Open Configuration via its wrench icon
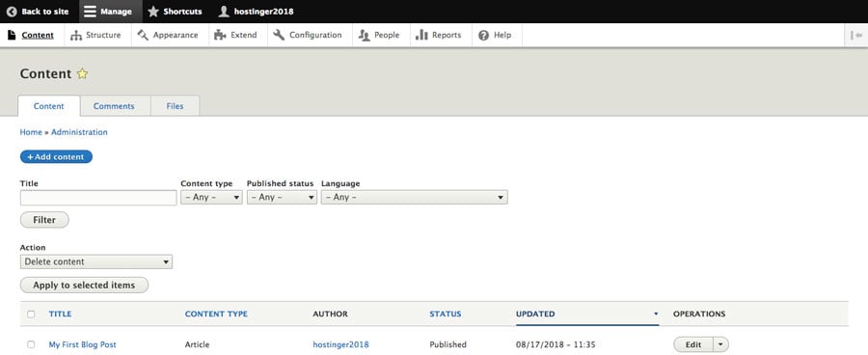 click(x=279, y=35)
